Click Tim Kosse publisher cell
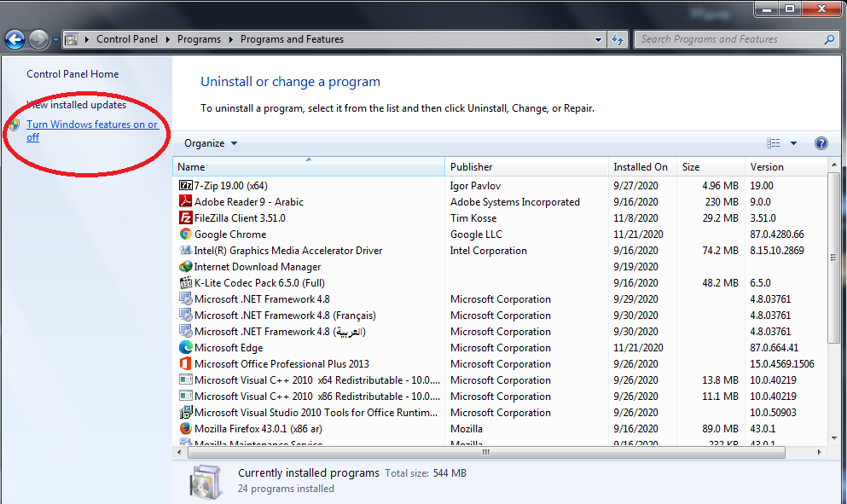The width and height of the screenshot is (847, 504). [x=473, y=217]
